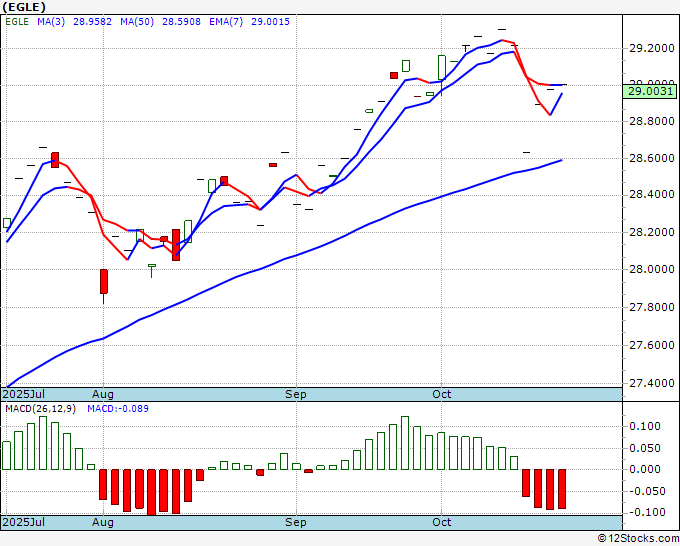Click the 29.2000 price axis label
The image size is (680, 546).
652,48
